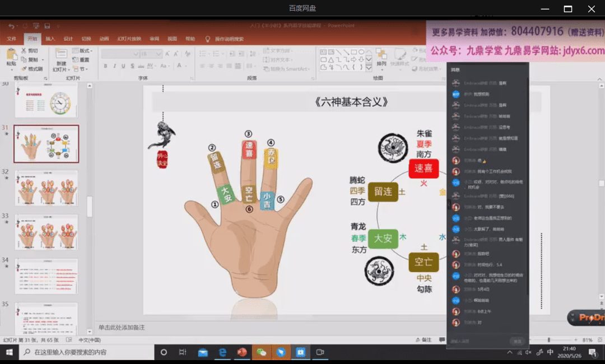This screenshot has width=605, height=364.
Task: Select slide 32 thumbnail in the panel
Action: tap(46, 188)
